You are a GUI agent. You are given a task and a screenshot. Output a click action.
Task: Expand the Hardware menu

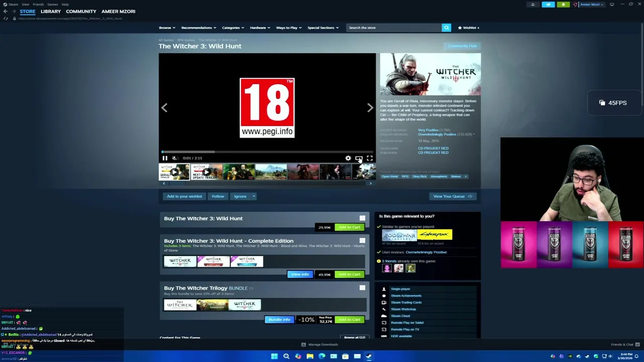tap(260, 28)
